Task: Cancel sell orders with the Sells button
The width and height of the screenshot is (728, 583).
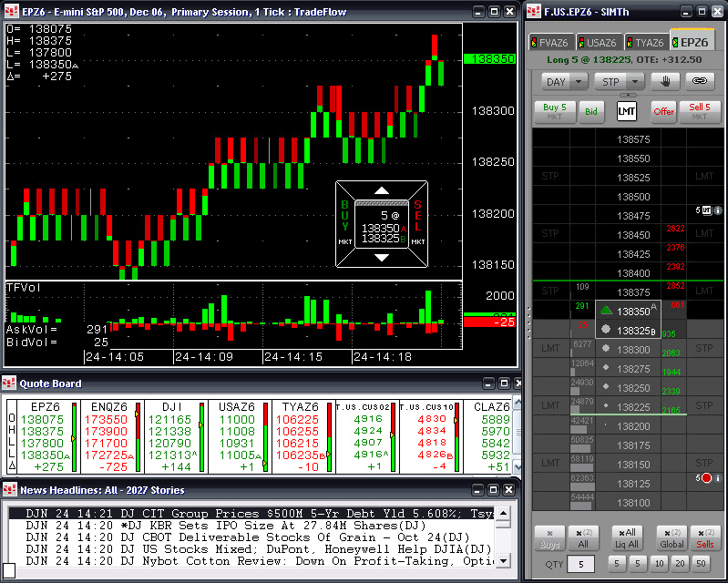Action: tap(705, 538)
